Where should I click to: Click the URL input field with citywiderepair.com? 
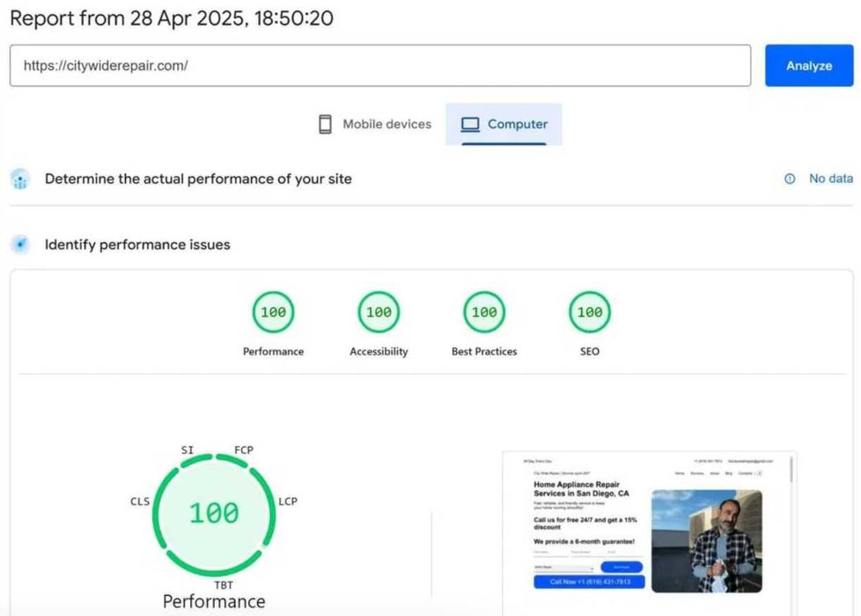pos(380,65)
